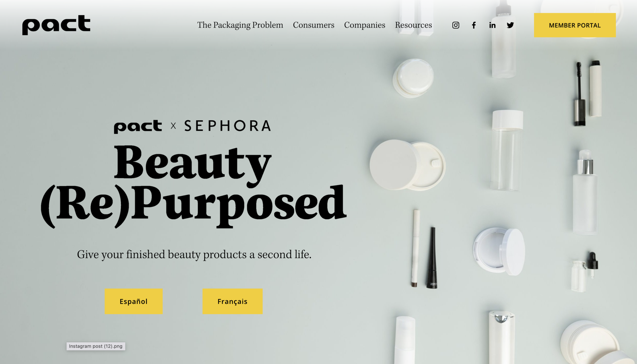637x364 pixels.
Task: Click the SEPHORA wordmark in hero
Action: pyautogui.click(x=227, y=125)
